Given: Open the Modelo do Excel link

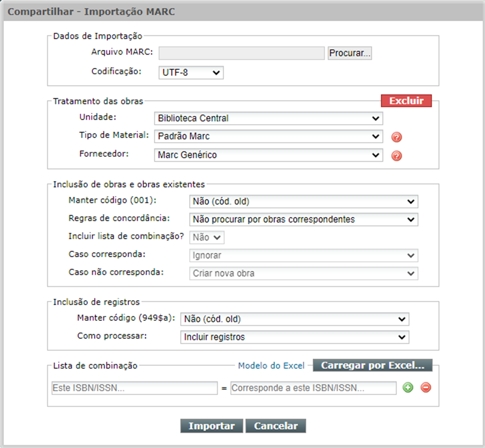Looking at the screenshot, I should click(x=271, y=366).
